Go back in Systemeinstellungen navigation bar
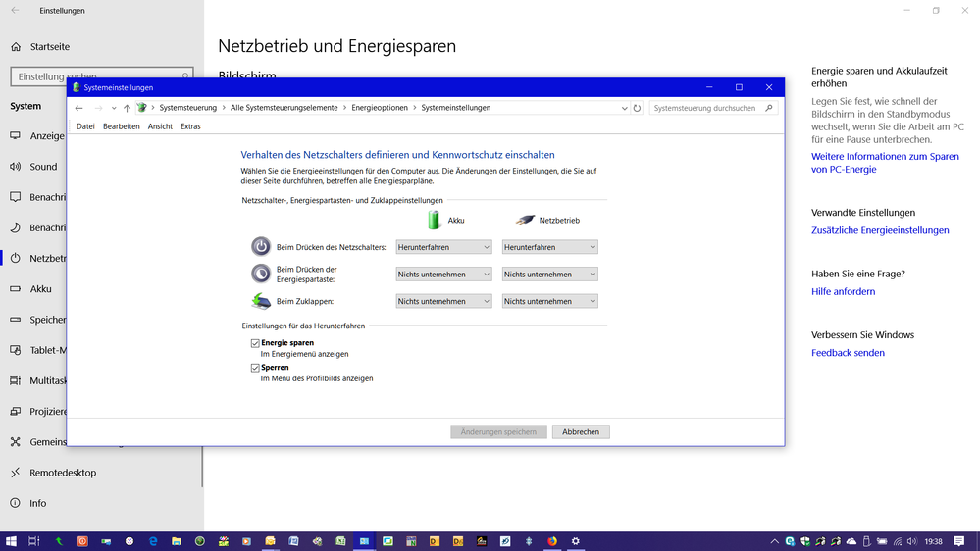This screenshot has width=980, height=551. coord(78,108)
